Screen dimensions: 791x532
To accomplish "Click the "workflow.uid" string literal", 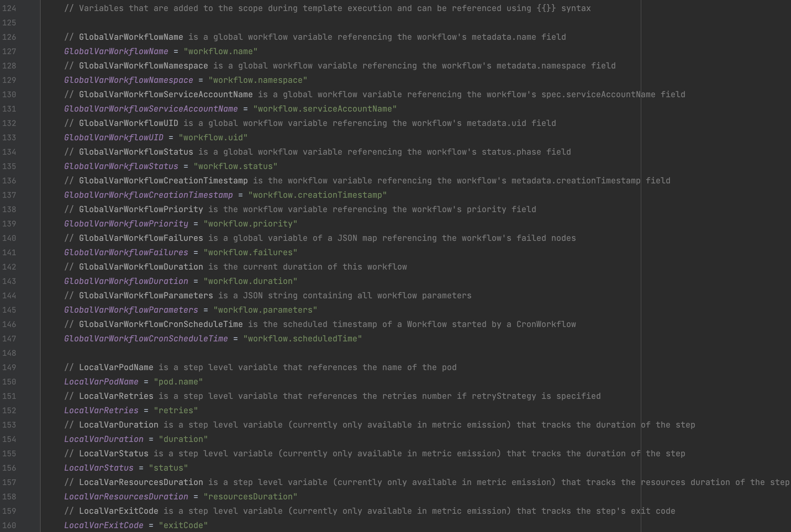I will click(x=213, y=137).
